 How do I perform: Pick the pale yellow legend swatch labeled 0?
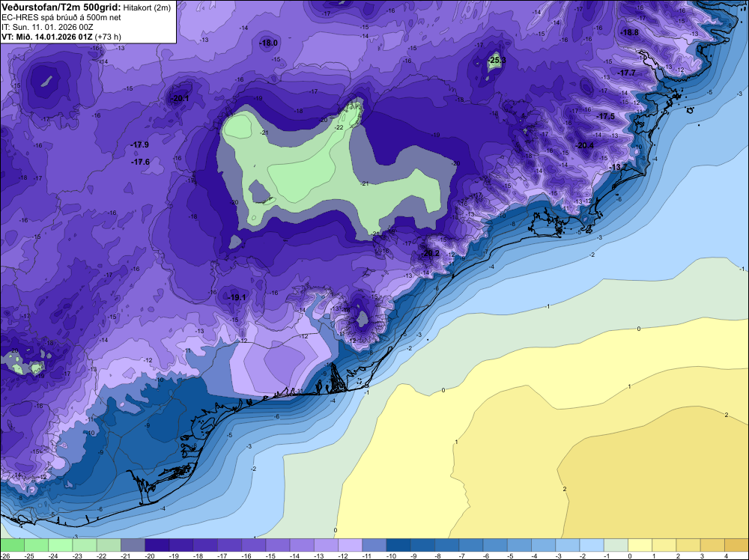click(640, 545)
